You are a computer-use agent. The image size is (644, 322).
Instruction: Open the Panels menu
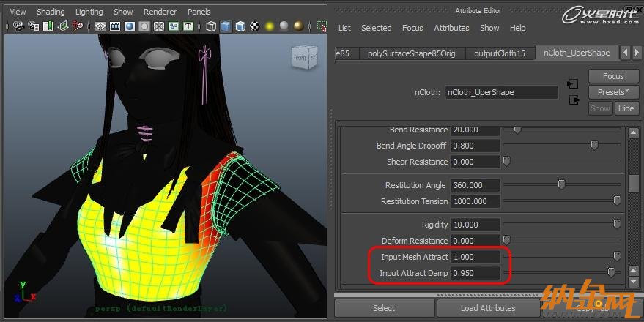[x=199, y=12]
